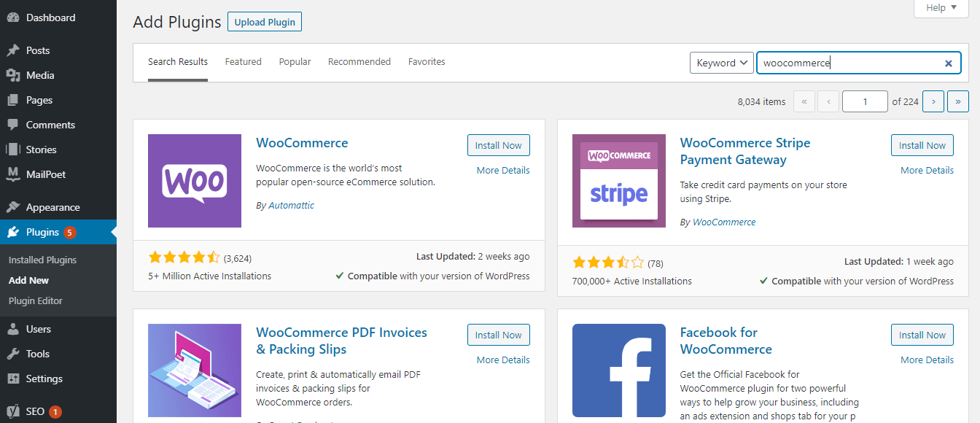Click the Appearance paintbrush icon

pos(13,207)
